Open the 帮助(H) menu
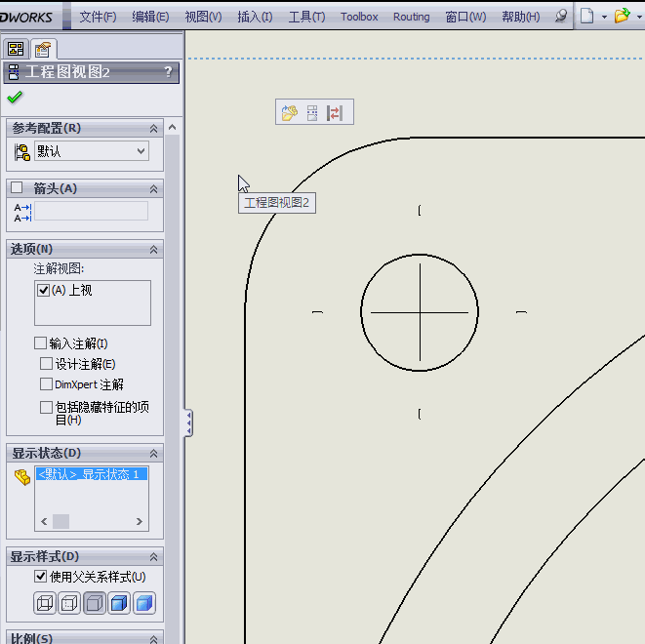Image resolution: width=645 pixels, height=644 pixels. [521, 17]
